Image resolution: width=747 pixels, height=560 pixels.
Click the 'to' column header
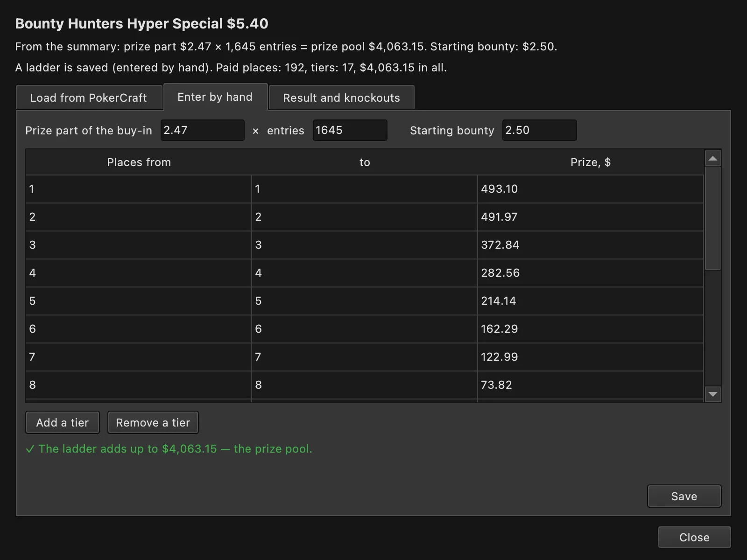tap(365, 162)
